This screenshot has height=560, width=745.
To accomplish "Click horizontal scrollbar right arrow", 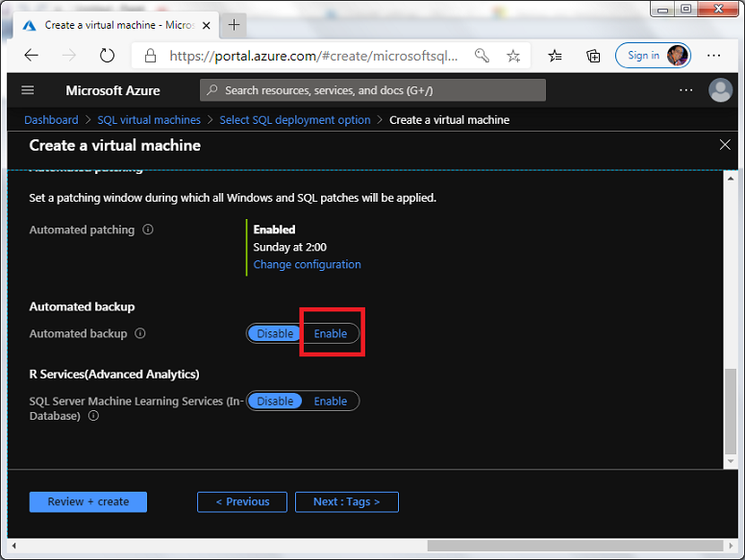I will (x=731, y=546).
